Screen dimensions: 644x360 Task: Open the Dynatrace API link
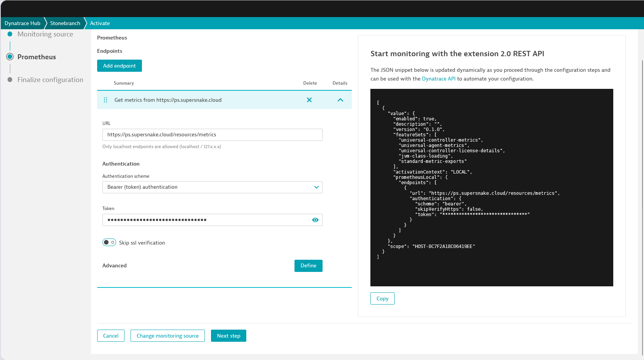pos(439,79)
